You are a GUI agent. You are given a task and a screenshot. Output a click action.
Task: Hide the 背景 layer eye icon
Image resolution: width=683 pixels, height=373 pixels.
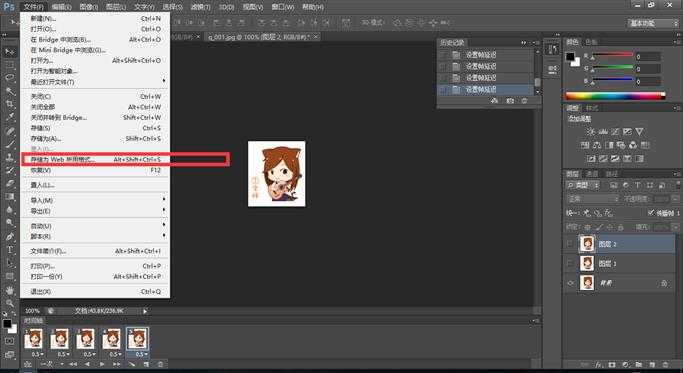pyautogui.click(x=571, y=283)
